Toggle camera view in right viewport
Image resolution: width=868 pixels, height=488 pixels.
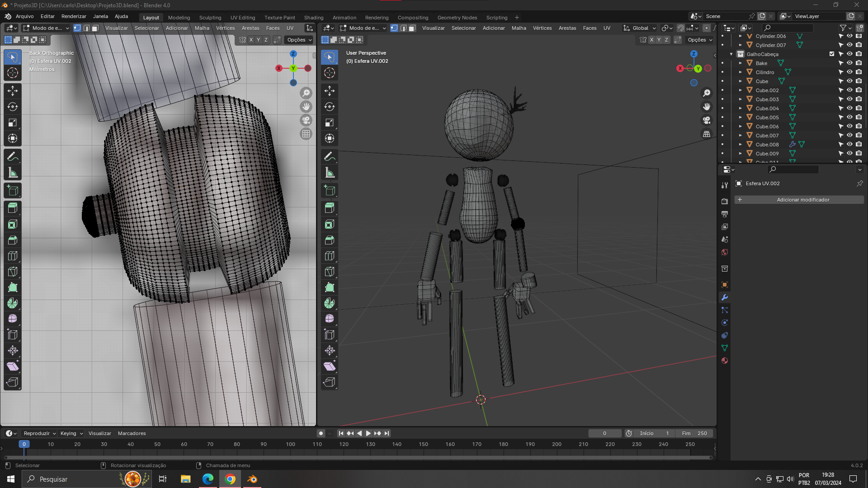[706, 120]
